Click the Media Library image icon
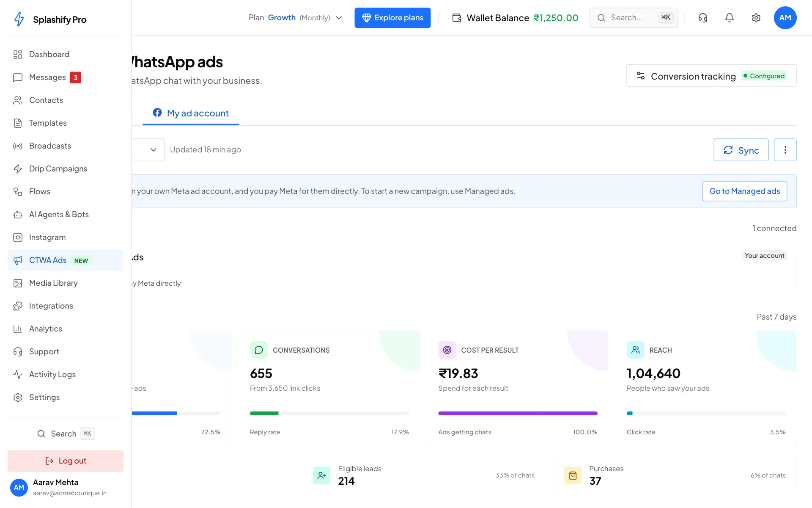 pyautogui.click(x=18, y=283)
